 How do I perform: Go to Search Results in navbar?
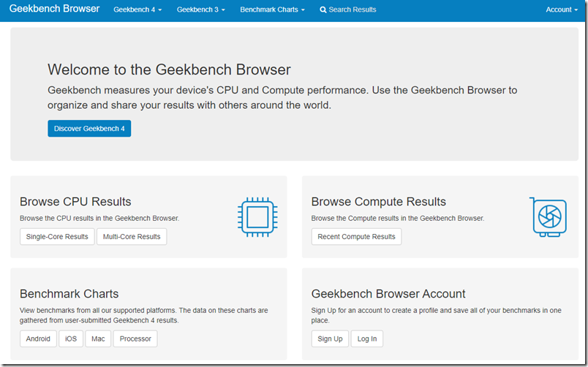click(x=348, y=10)
